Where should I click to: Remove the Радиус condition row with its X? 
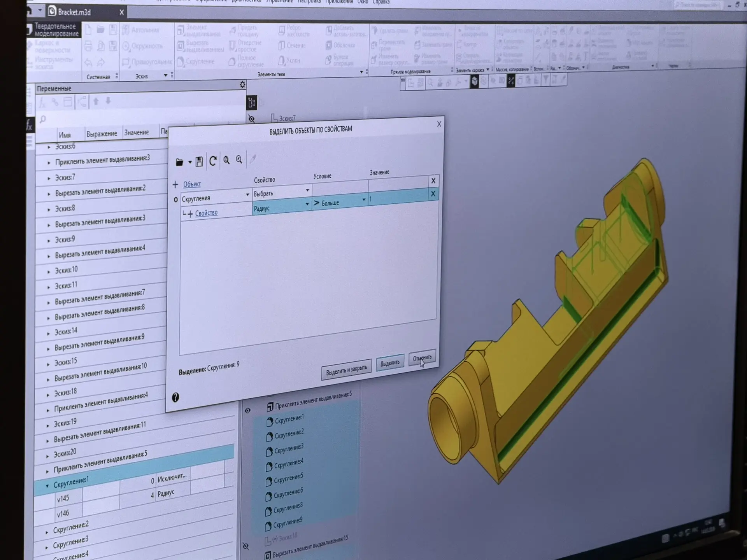[x=433, y=194]
